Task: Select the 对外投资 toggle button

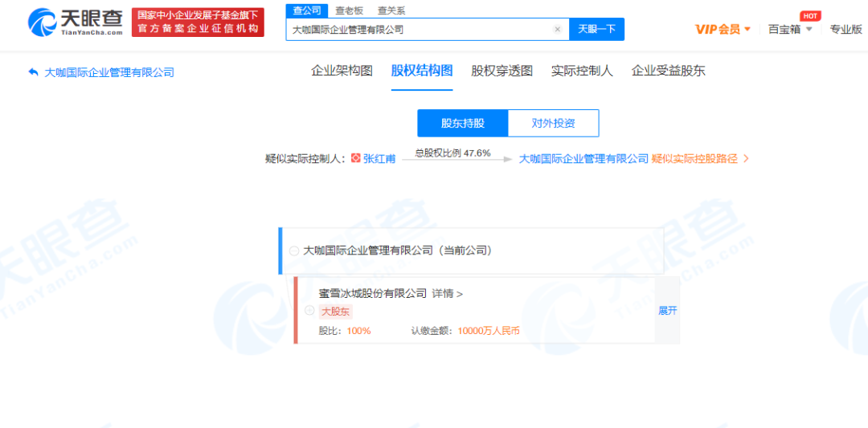Action: click(x=554, y=123)
